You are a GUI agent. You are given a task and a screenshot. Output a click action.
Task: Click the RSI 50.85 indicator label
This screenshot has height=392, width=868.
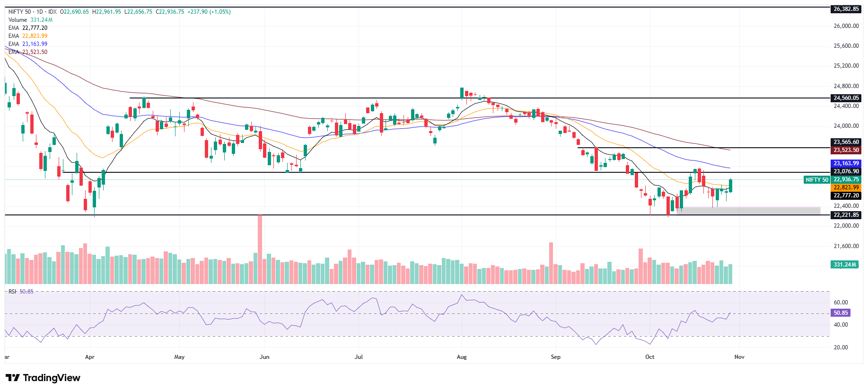coord(21,292)
